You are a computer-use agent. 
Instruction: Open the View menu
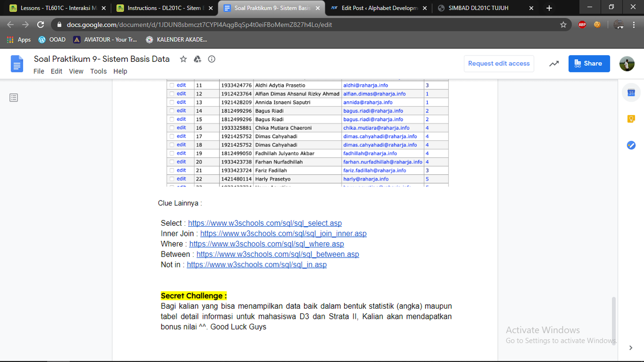coord(76,71)
